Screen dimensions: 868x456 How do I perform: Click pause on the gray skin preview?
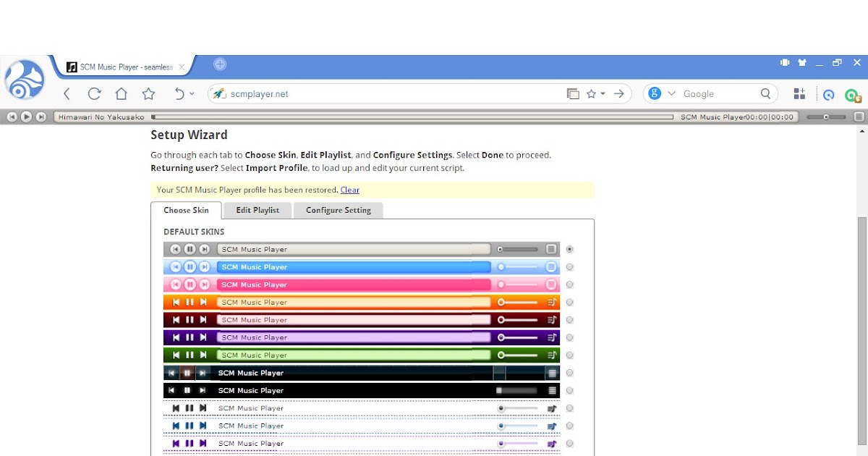pos(190,249)
